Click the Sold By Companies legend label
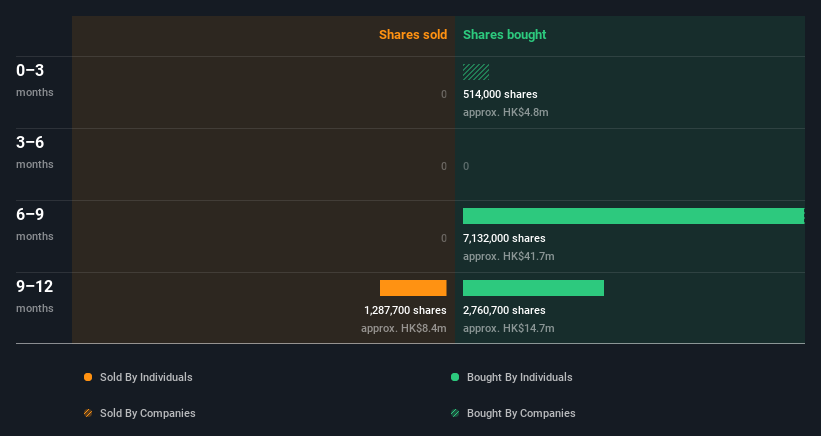 pos(148,413)
